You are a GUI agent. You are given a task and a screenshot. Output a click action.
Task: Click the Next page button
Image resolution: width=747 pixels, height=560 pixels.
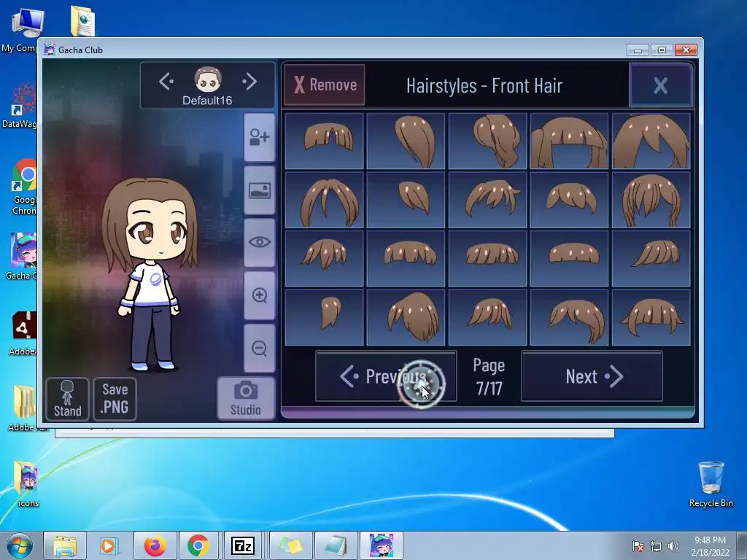coord(592,376)
